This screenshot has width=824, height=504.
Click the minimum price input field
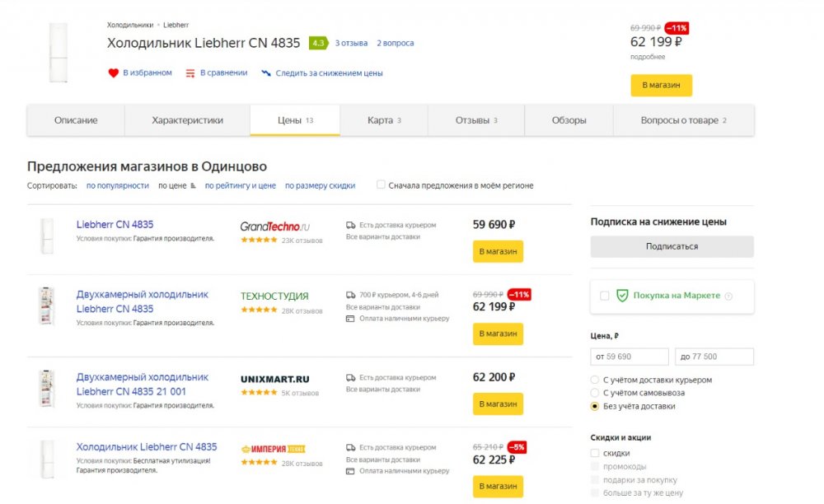click(630, 357)
